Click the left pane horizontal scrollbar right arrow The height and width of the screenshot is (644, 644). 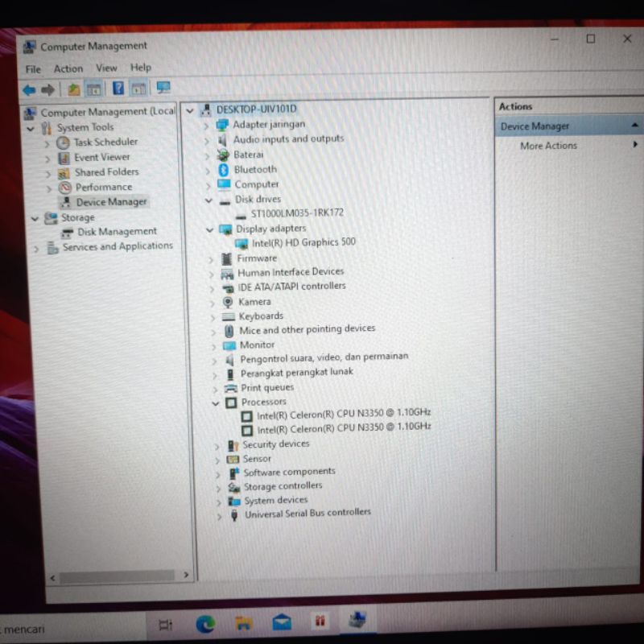click(x=186, y=576)
